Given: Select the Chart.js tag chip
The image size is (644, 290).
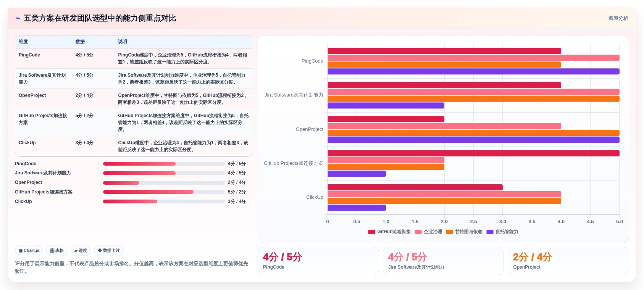Looking at the screenshot, I should pos(29,251).
